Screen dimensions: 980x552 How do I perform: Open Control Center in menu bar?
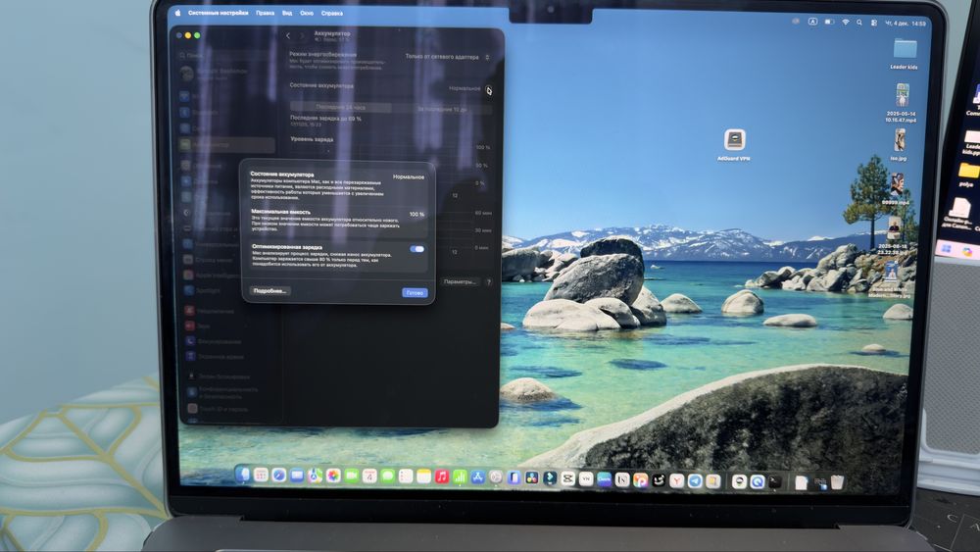tap(874, 23)
